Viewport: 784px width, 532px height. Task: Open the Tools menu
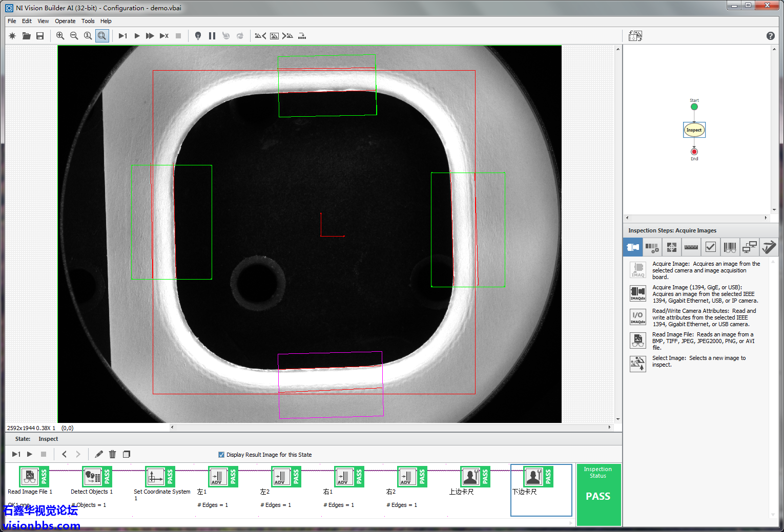[88, 21]
